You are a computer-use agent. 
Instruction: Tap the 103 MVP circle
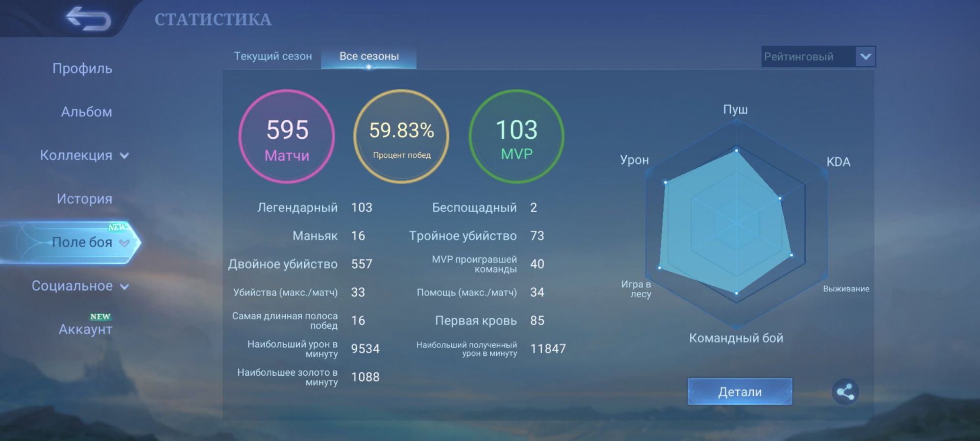click(517, 136)
